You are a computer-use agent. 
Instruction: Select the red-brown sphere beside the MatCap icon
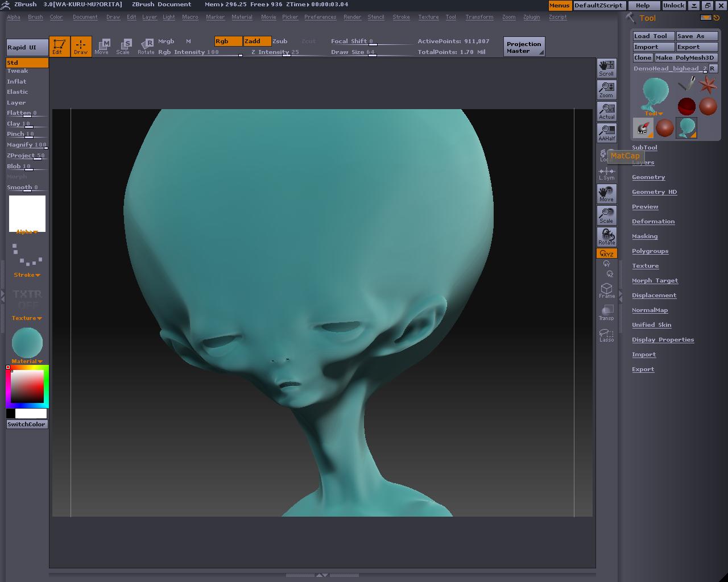coord(664,128)
